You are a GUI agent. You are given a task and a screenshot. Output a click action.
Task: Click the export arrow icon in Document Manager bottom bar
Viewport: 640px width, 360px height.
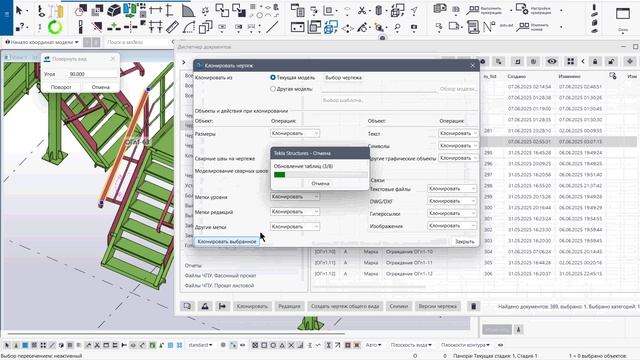(222, 306)
